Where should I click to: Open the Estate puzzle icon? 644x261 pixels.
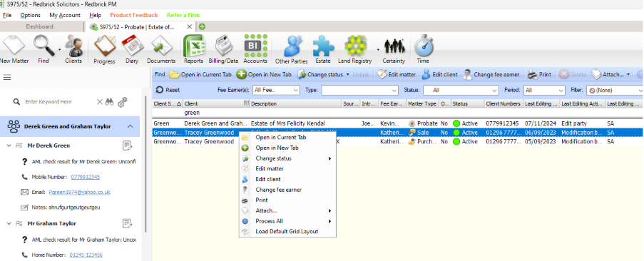(x=323, y=49)
